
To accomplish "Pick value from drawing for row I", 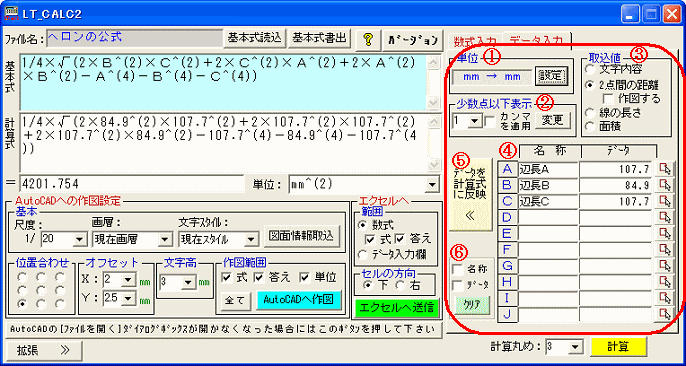I will click(665, 298).
